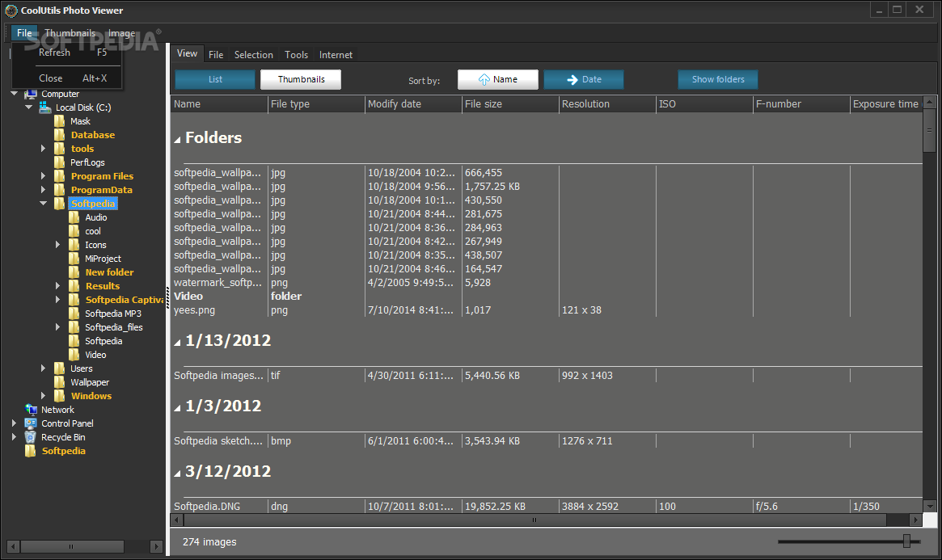Screen dimensions: 942x560
Task: Open the File menu
Action: (24, 33)
